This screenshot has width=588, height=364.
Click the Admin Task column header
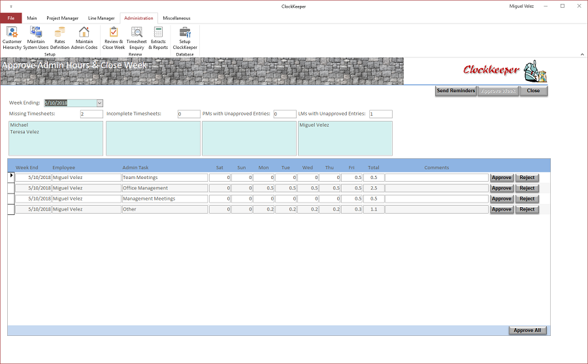pyautogui.click(x=135, y=168)
